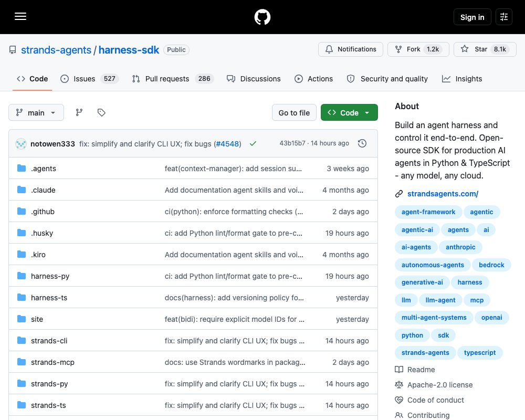Click the notowen333 author name
The image size is (525, 420).
[x=52, y=144]
